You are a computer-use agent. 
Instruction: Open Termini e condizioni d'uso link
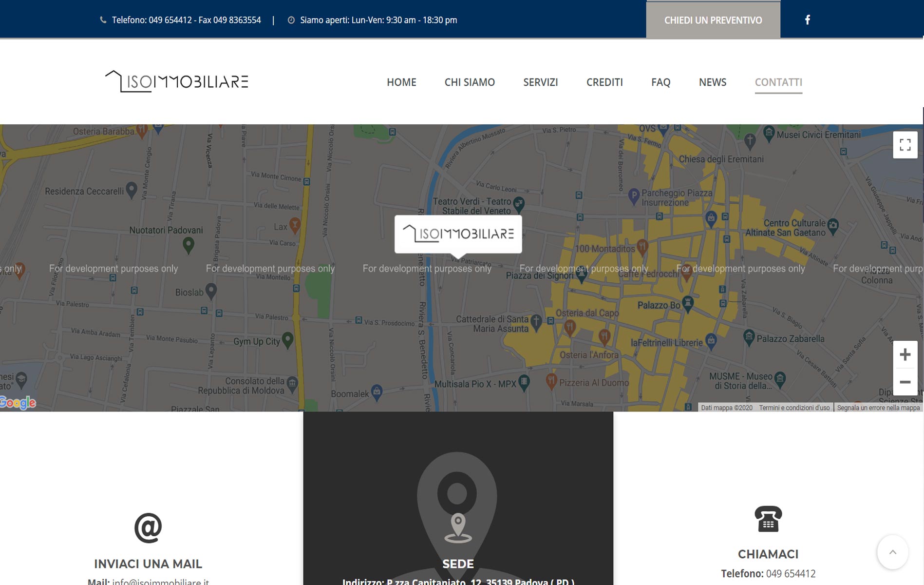[x=794, y=408]
